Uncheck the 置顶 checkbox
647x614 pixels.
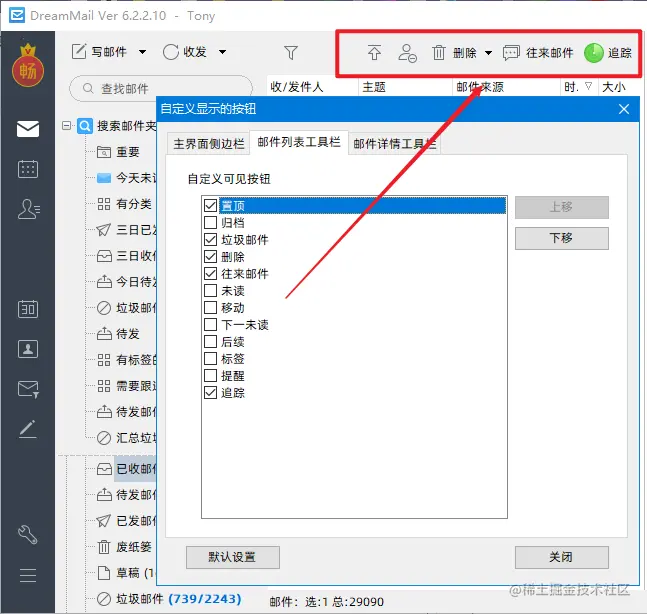point(210,205)
